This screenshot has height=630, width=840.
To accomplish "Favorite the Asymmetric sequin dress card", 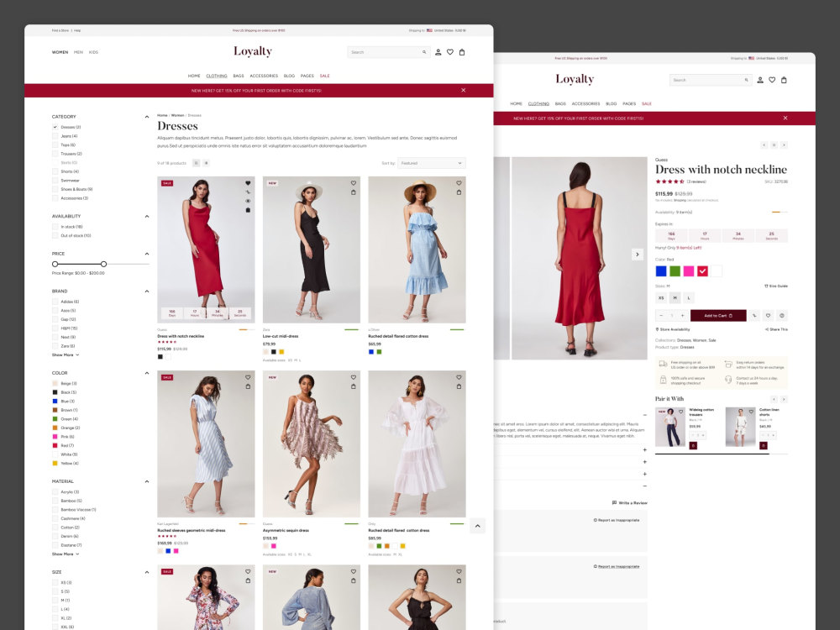I will pyautogui.click(x=353, y=377).
